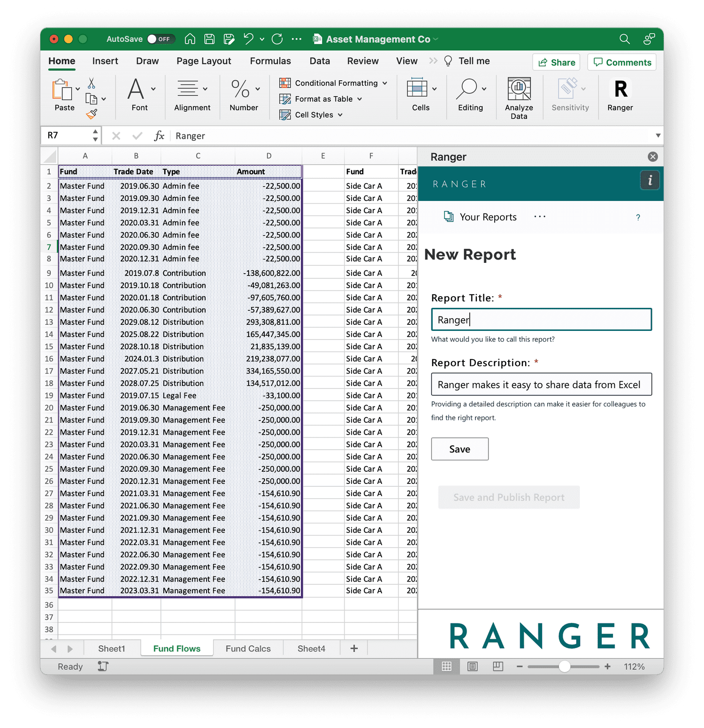The height and width of the screenshot is (728, 704).
Task: Open Your Reports in the Ranger panel
Action: tap(480, 217)
